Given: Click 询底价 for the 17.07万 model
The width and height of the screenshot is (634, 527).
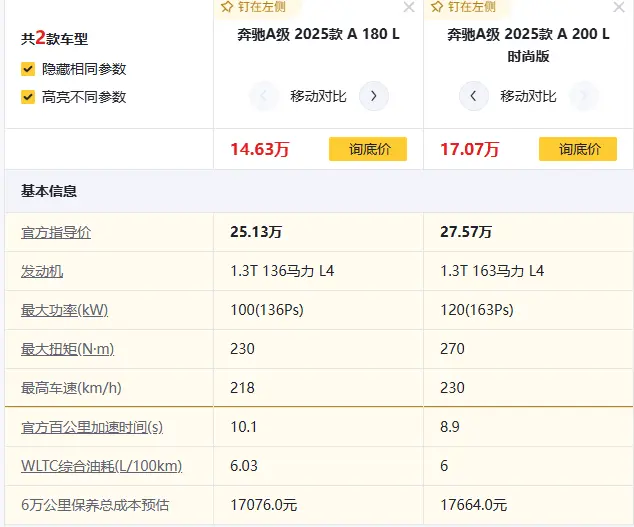Looking at the screenshot, I should click(x=578, y=149).
